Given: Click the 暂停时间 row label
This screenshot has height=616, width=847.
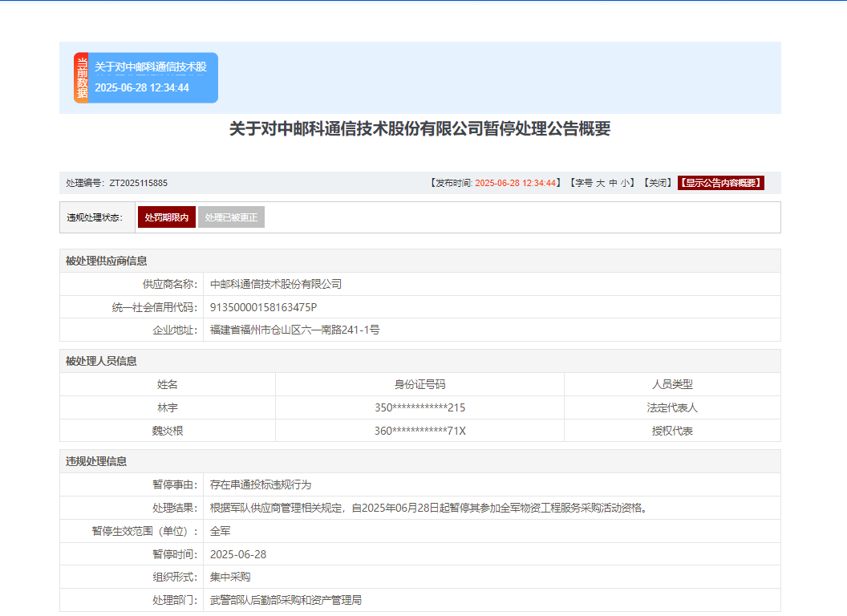Looking at the screenshot, I should click(x=176, y=554).
